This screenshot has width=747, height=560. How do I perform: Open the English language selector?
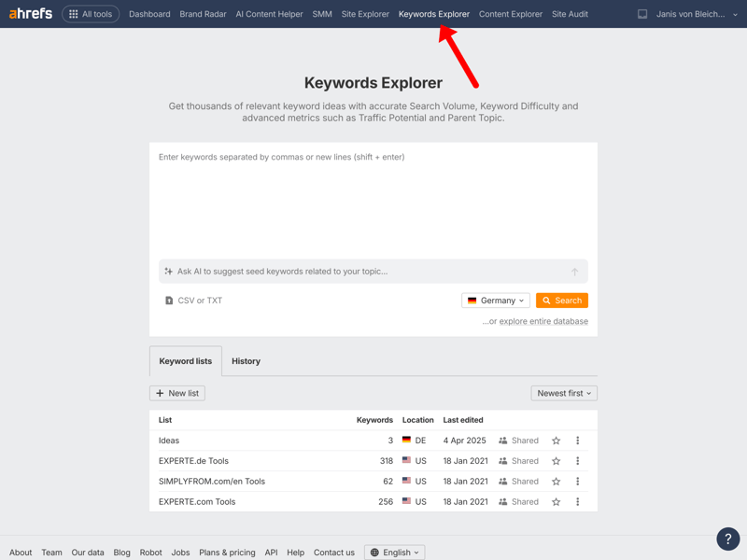pos(394,553)
